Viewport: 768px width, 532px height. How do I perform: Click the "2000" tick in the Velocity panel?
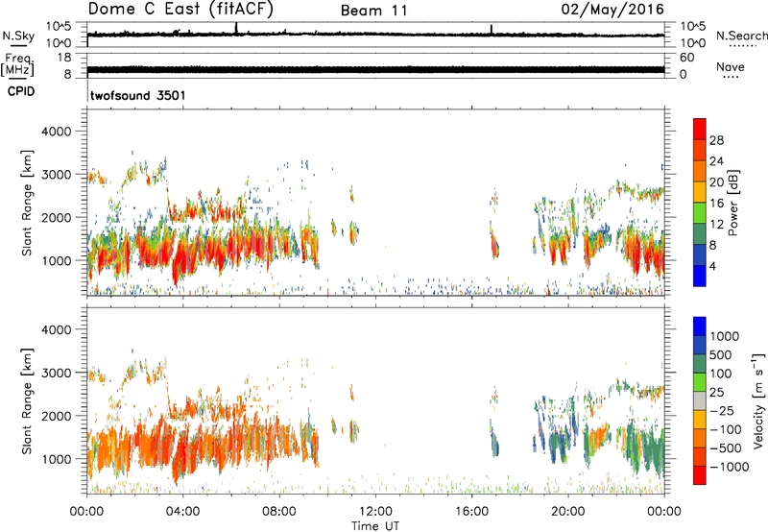pos(56,416)
